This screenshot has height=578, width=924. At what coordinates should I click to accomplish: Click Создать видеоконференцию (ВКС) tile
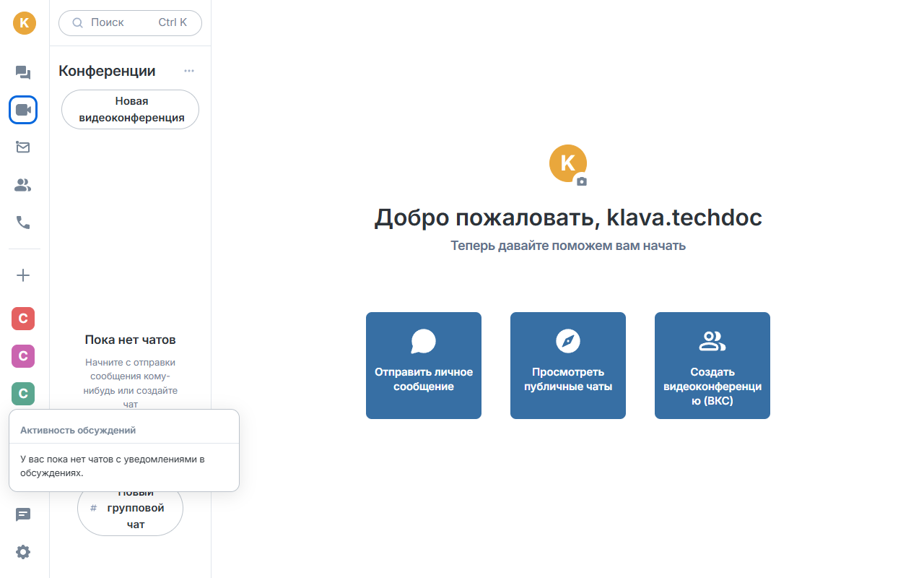(712, 366)
